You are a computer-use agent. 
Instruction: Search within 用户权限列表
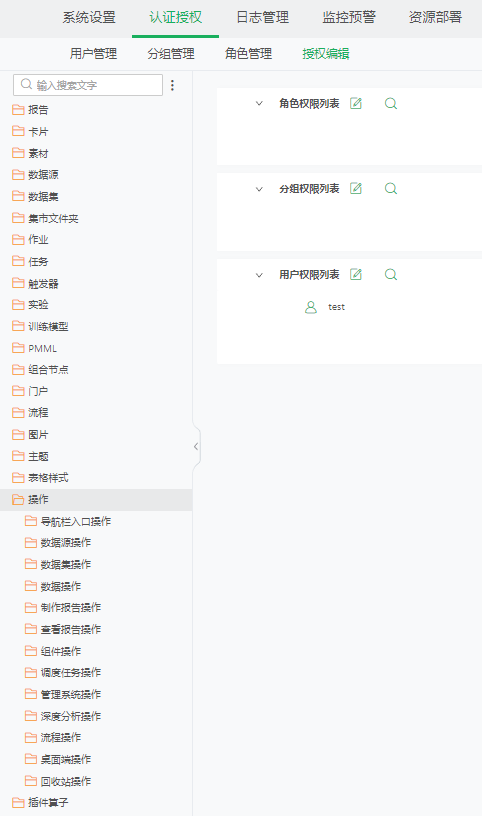[x=391, y=274]
